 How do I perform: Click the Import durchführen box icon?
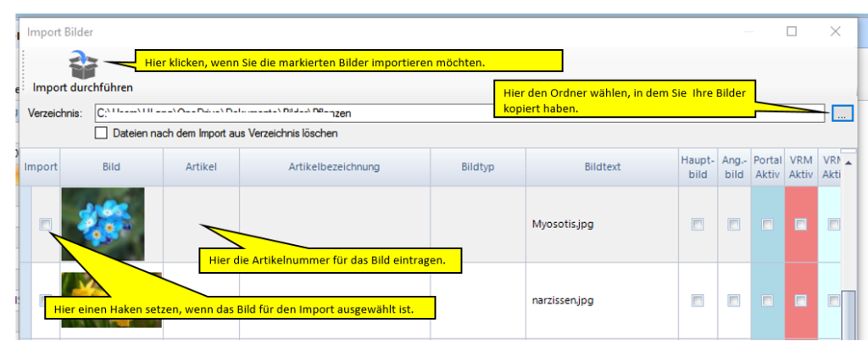pos(83,62)
